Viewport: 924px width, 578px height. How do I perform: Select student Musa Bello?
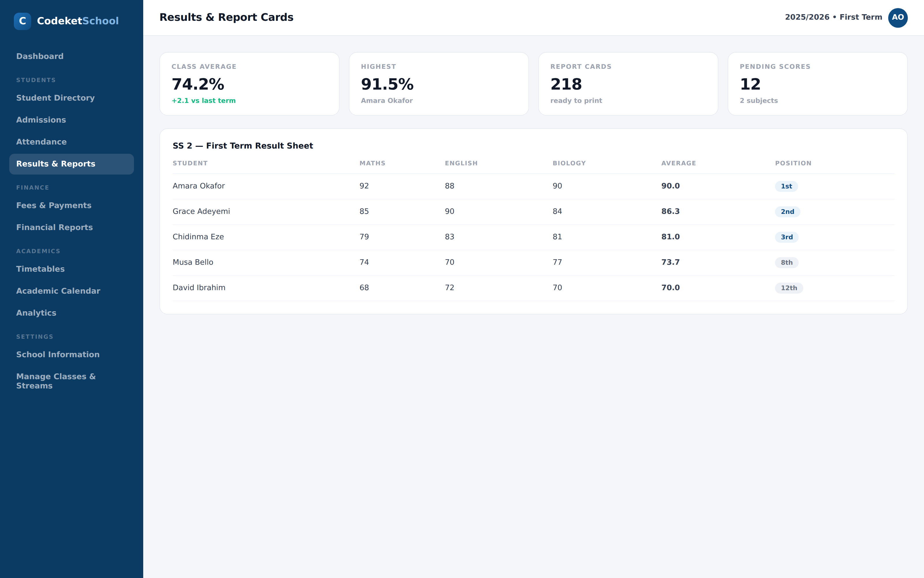coord(193,262)
